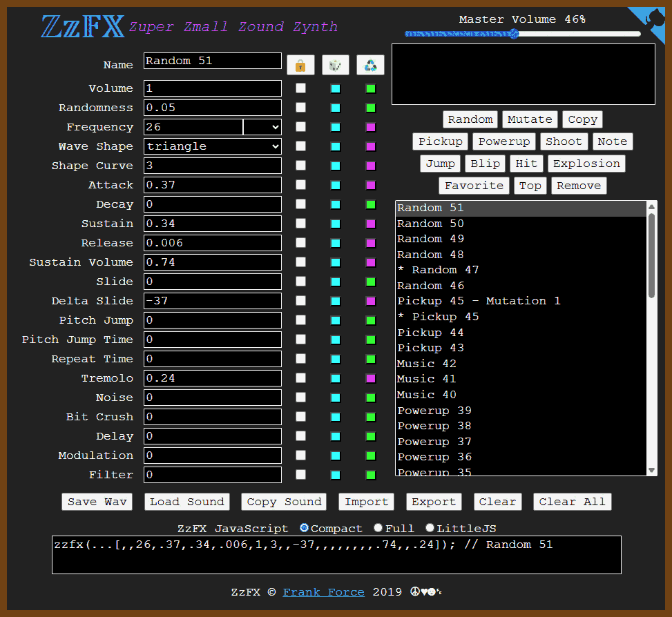Click the recycle reset-all icon button
The height and width of the screenshot is (617, 672).
pos(371,66)
